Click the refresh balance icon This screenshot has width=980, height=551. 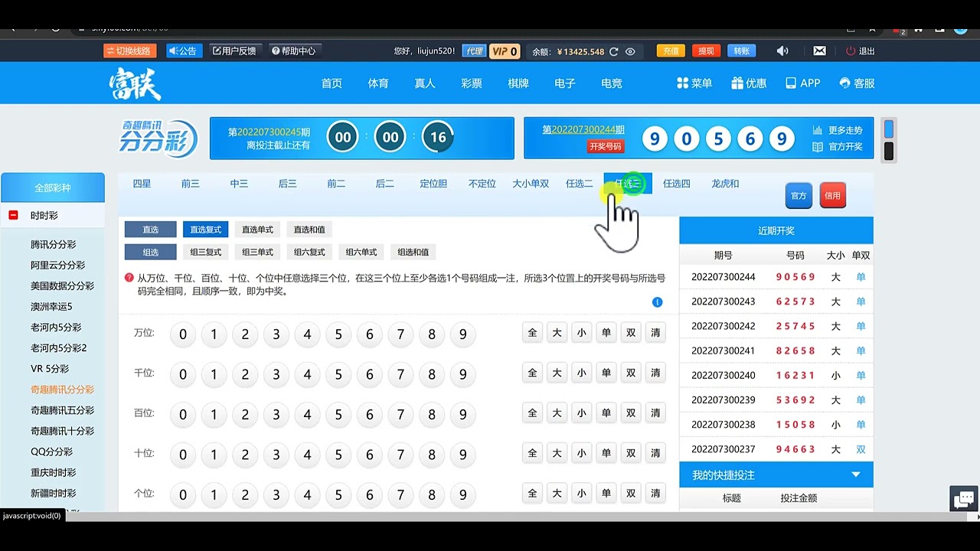point(613,51)
